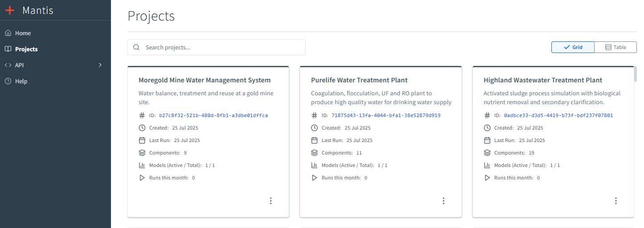Click the API code brackets icon
The height and width of the screenshot is (228, 644).
coord(8,65)
